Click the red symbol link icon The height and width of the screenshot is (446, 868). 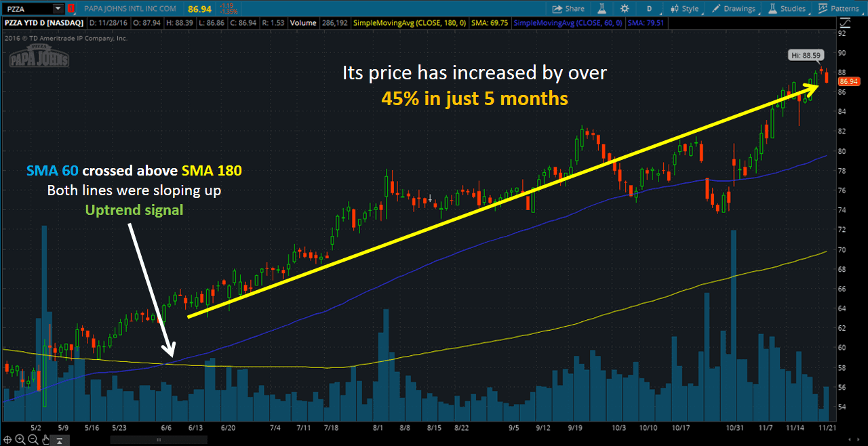point(71,9)
